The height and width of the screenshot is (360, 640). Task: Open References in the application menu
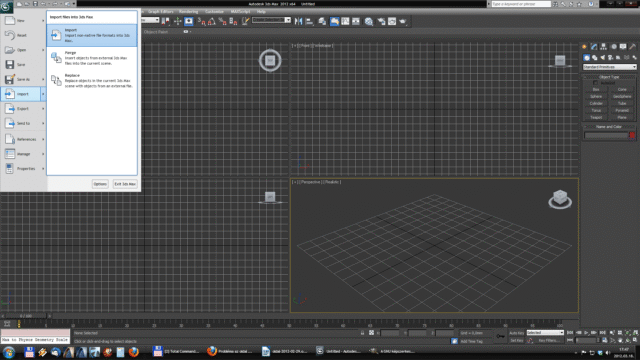23,139
